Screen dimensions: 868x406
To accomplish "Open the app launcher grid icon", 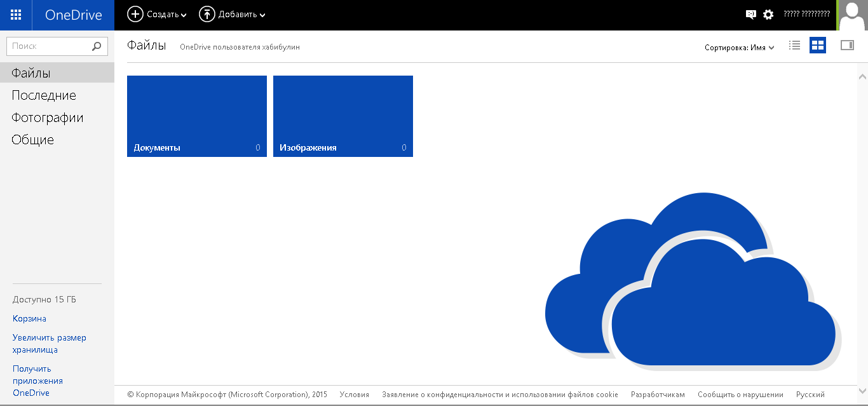I will click(x=16, y=15).
